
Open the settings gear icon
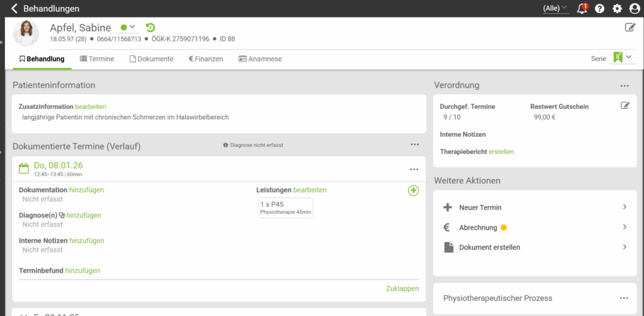click(617, 9)
